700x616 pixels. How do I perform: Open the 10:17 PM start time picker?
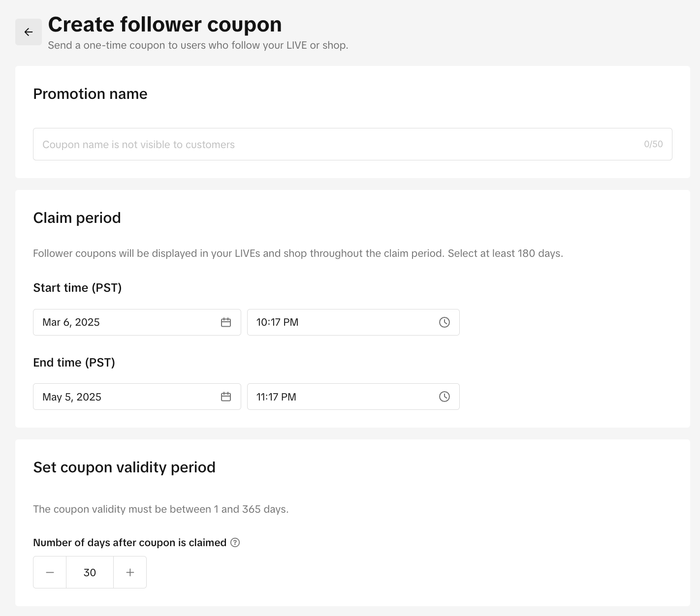click(x=340, y=322)
